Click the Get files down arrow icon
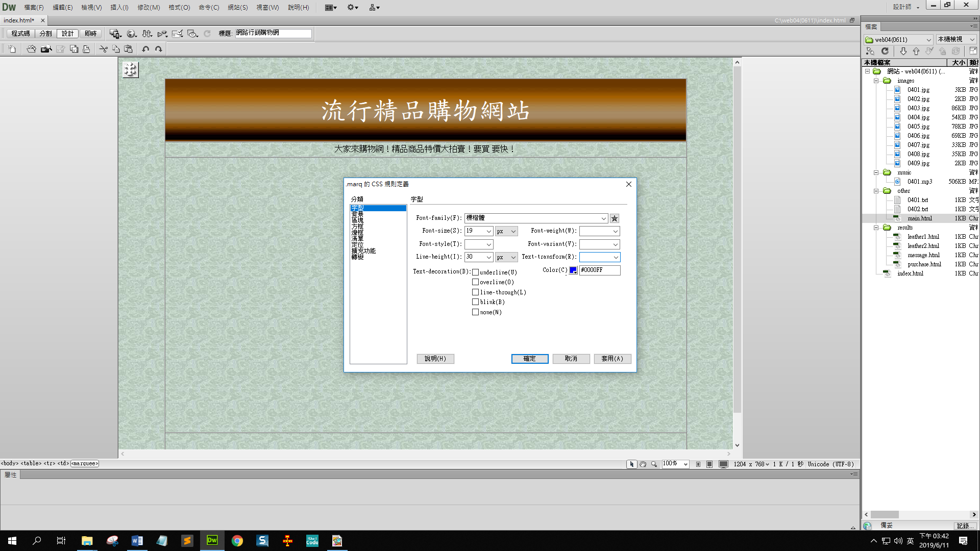Image resolution: width=980 pixels, height=551 pixels. click(x=903, y=51)
